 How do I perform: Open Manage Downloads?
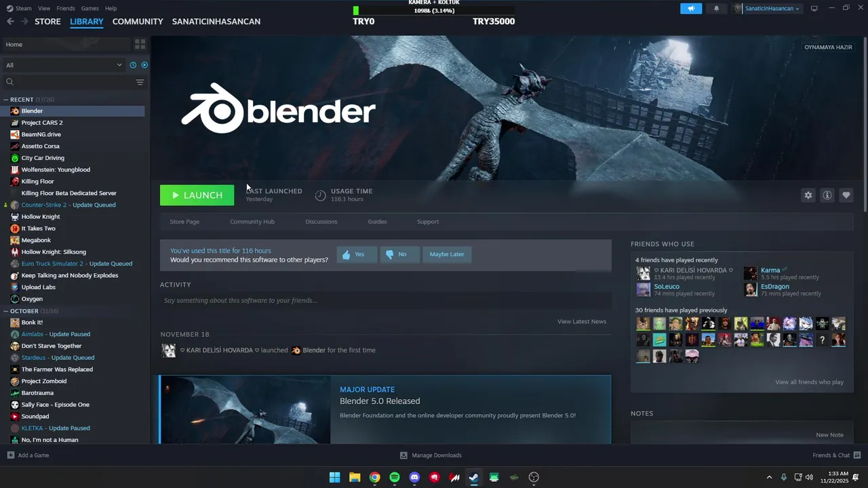tap(431, 455)
